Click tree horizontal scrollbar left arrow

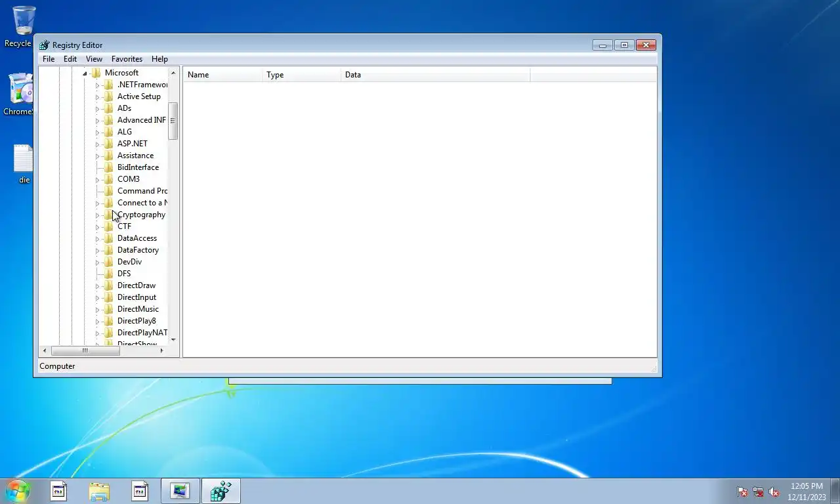(x=45, y=350)
